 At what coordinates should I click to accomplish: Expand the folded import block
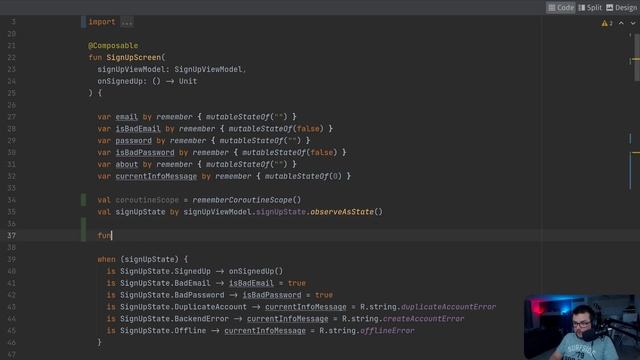coord(127,22)
